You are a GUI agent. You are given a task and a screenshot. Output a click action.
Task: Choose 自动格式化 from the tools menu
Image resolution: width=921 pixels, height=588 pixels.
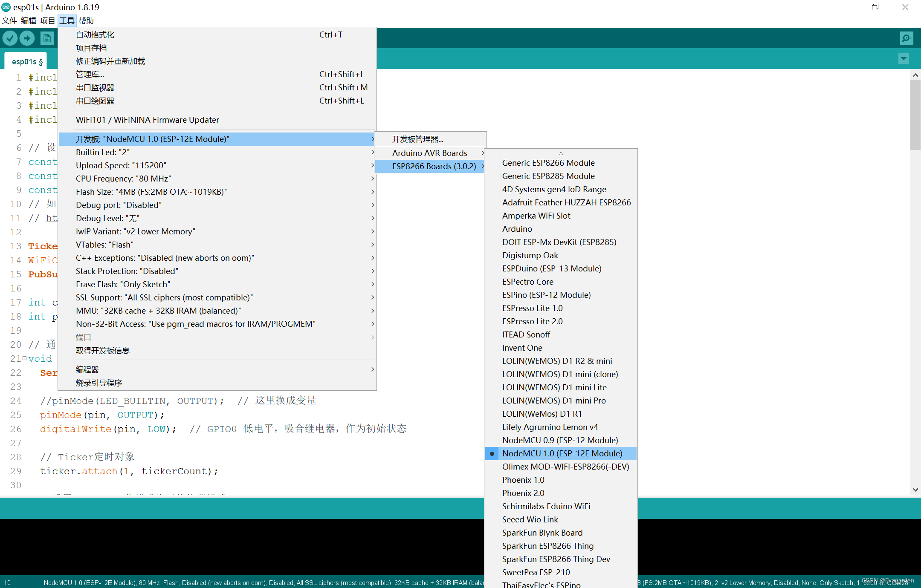pyautogui.click(x=217, y=35)
